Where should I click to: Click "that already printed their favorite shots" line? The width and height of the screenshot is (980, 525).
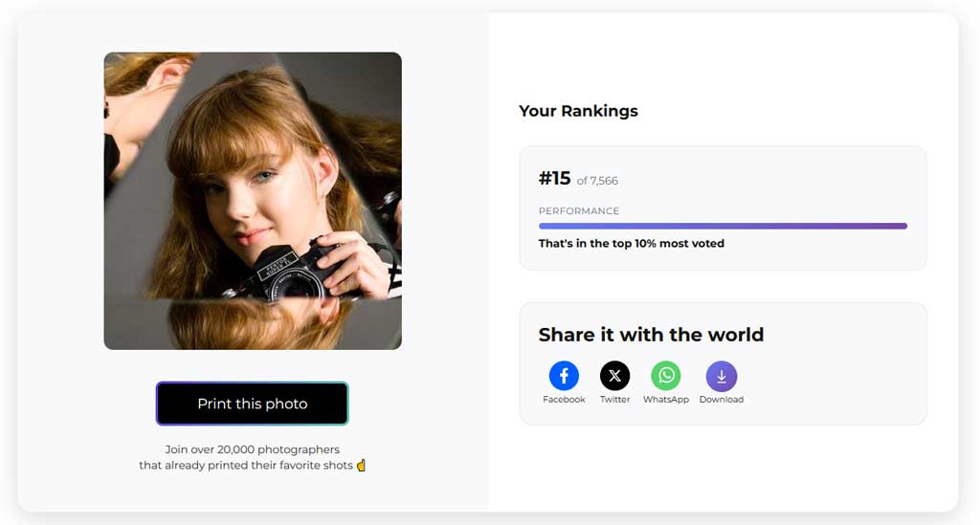coord(246,466)
